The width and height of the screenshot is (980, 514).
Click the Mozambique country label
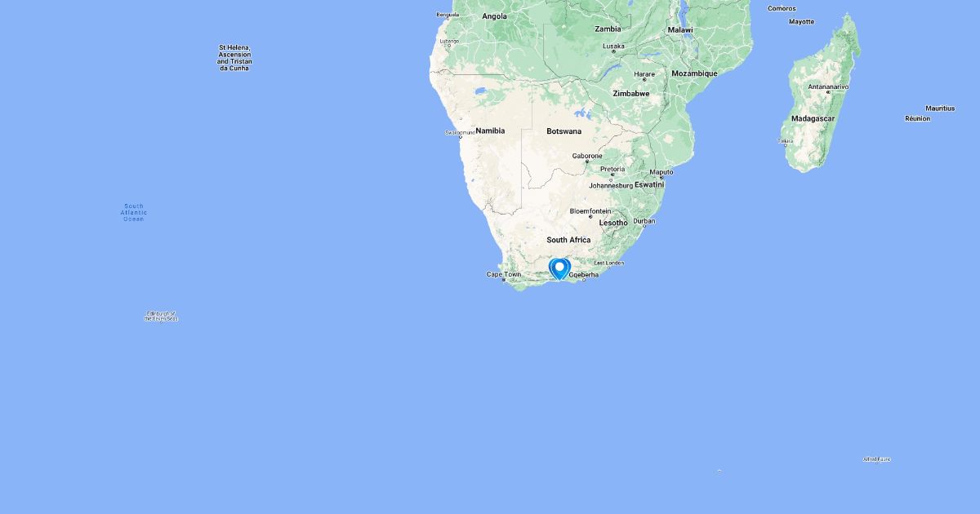click(x=694, y=73)
